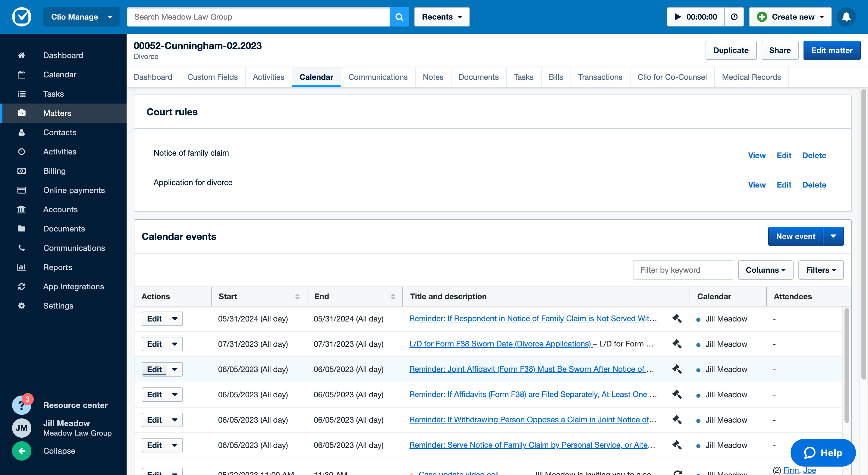Switch to the Medical Records tab
Viewport: 868px width, 475px height.
pos(751,77)
